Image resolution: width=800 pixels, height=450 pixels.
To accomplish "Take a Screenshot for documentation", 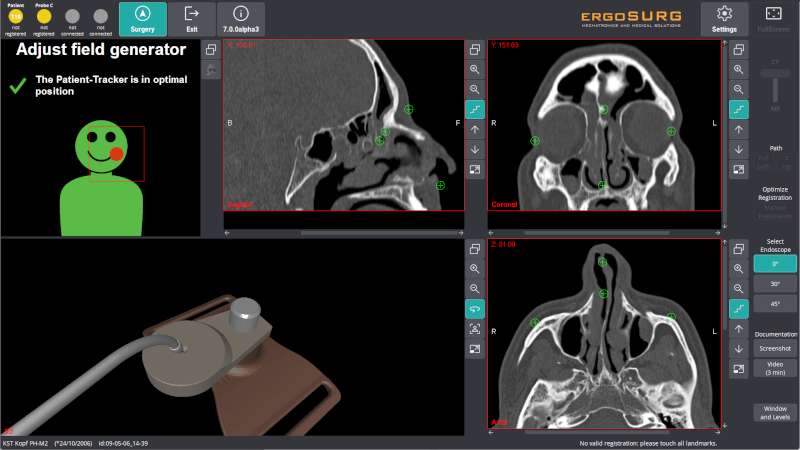I will [775, 348].
